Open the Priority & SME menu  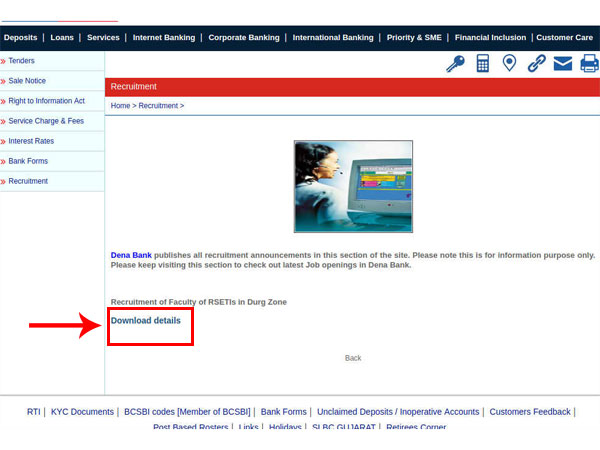[x=414, y=38]
